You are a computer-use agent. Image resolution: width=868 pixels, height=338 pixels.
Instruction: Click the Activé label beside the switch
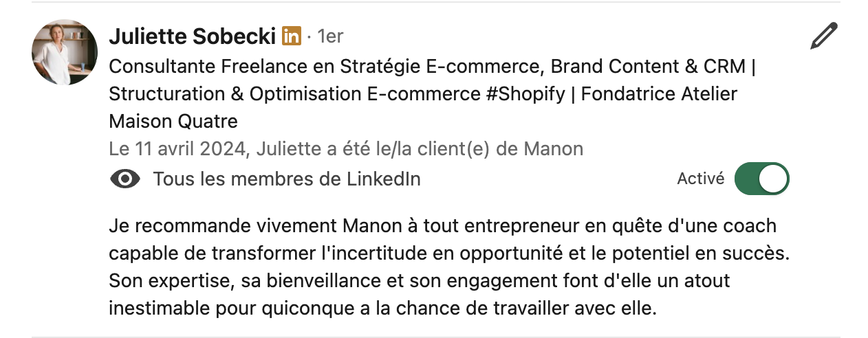701,179
